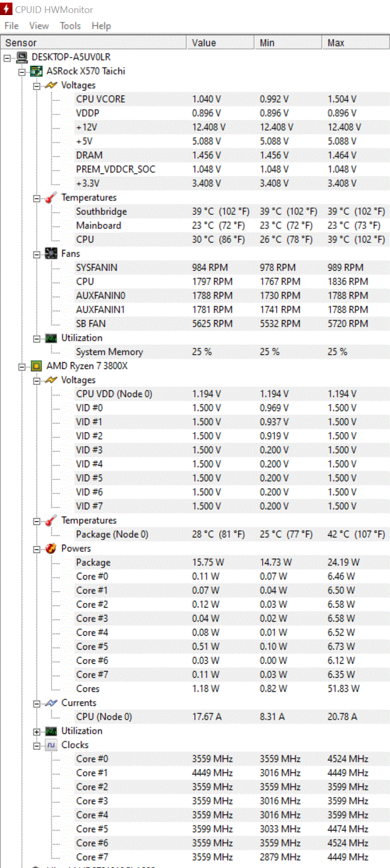Collapse the Fans group

click(36, 254)
